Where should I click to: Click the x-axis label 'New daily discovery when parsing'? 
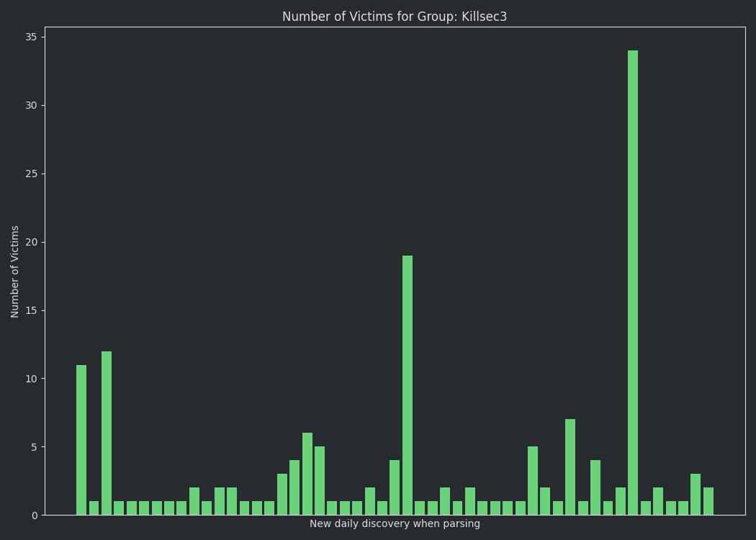pos(395,523)
